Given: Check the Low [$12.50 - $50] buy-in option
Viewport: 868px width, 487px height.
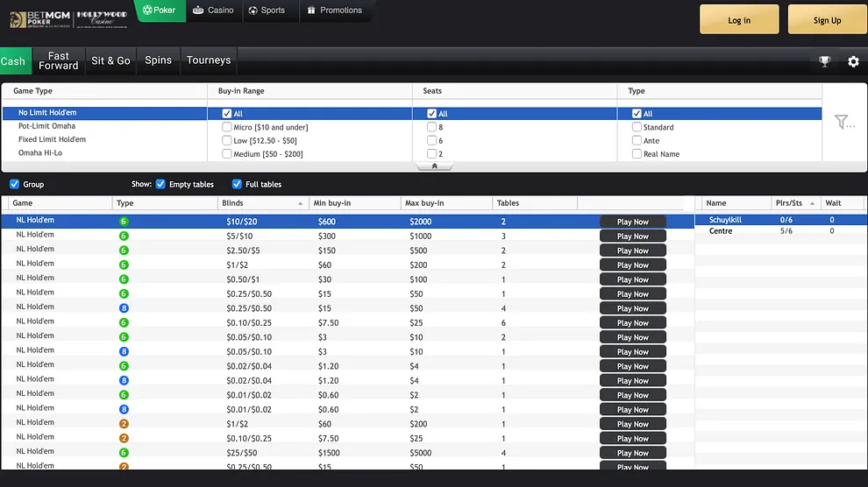Looking at the screenshot, I should click(x=227, y=140).
